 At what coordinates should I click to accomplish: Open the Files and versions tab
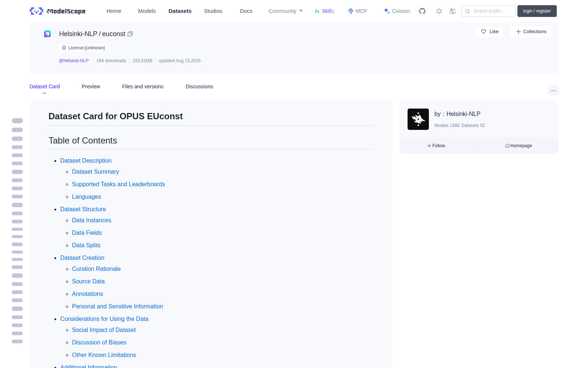pyautogui.click(x=143, y=86)
